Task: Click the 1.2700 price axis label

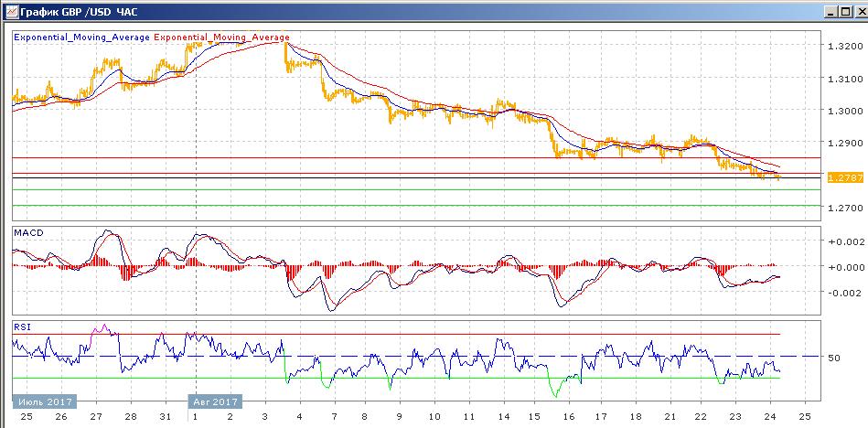Action: tap(841, 209)
